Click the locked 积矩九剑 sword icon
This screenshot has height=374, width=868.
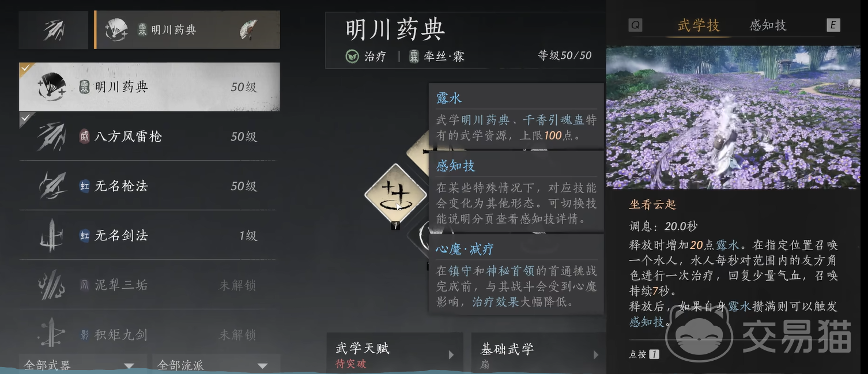[x=52, y=334]
